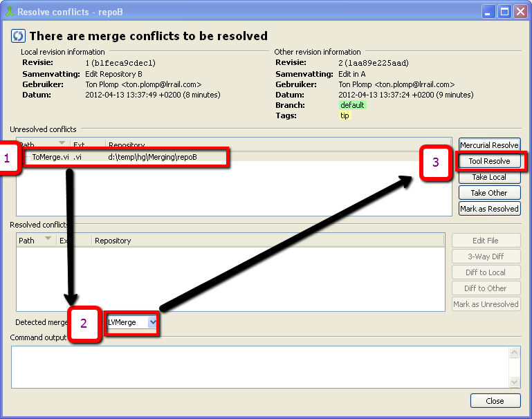This screenshot has height=419, width=532.
Task: Sort unresolved conflicts by the Ext column
Action: [x=86, y=145]
